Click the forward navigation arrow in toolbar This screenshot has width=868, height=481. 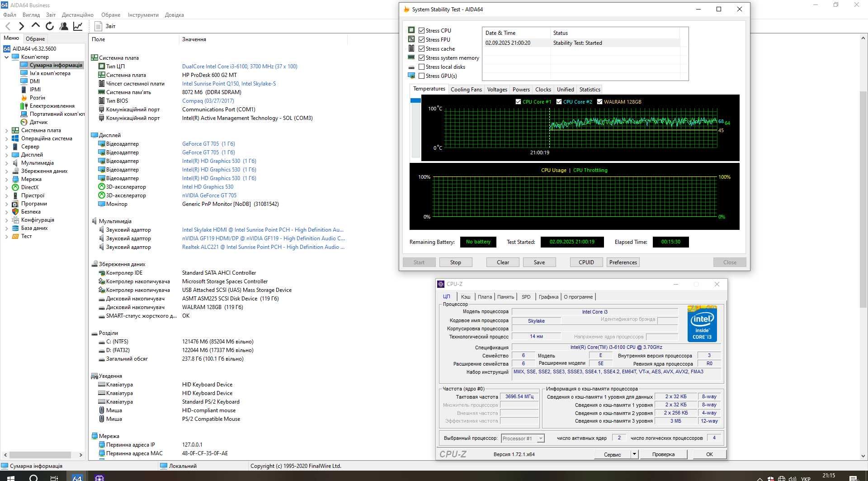pyautogui.click(x=21, y=26)
